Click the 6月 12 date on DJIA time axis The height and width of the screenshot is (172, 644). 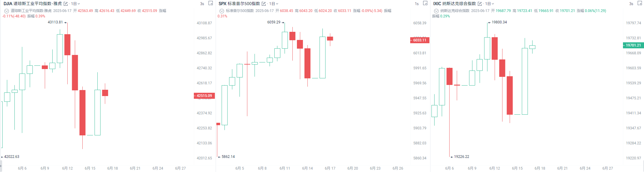click(x=67, y=168)
